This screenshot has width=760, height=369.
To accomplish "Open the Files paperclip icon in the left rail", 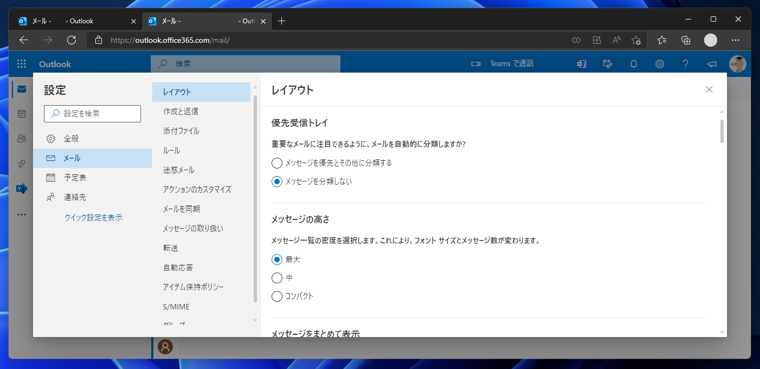I will (x=21, y=164).
